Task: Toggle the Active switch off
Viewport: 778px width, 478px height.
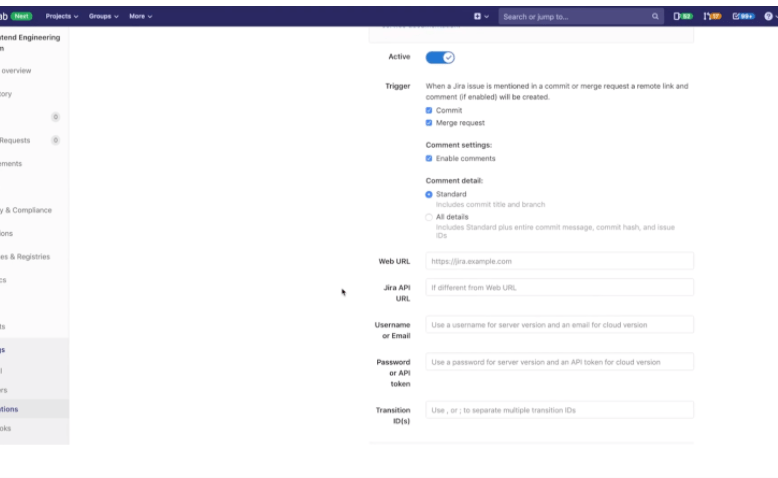Action: pyautogui.click(x=440, y=57)
